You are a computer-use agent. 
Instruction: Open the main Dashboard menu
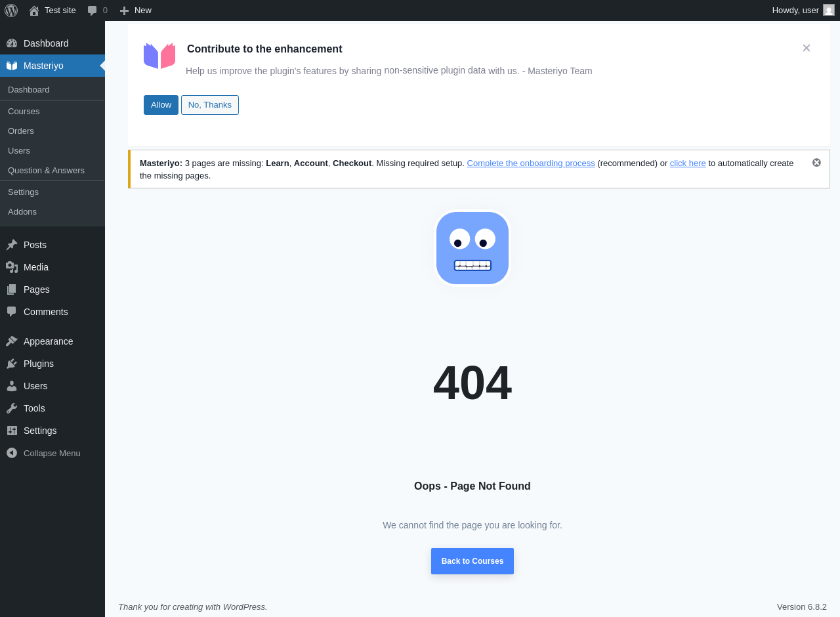pyautogui.click(x=52, y=43)
